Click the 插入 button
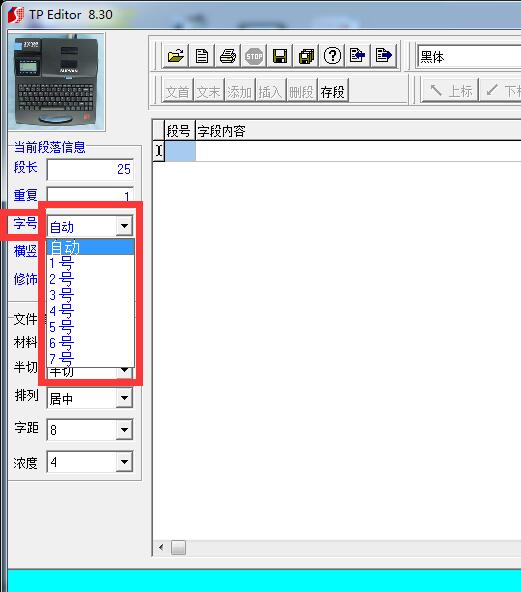The width and height of the screenshot is (521, 592). click(x=270, y=91)
